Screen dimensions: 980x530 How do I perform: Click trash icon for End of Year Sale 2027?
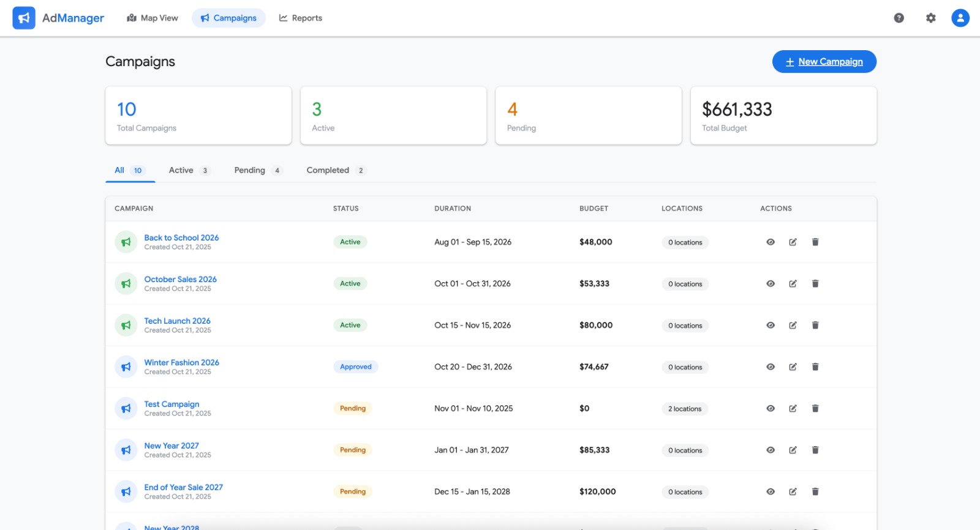pyautogui.click(x=815, y=492)
